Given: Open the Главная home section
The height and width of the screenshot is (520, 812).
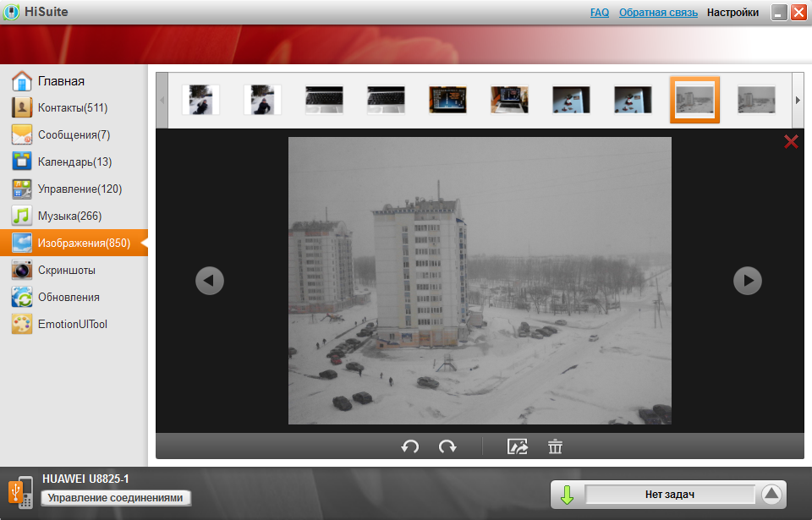Looking at the screenshot, I should click(74, 81).
